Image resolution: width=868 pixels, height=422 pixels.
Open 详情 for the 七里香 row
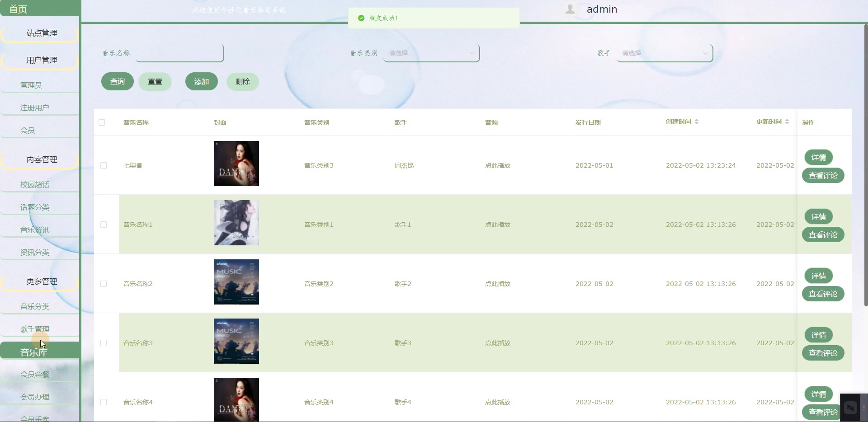[819, 157]
